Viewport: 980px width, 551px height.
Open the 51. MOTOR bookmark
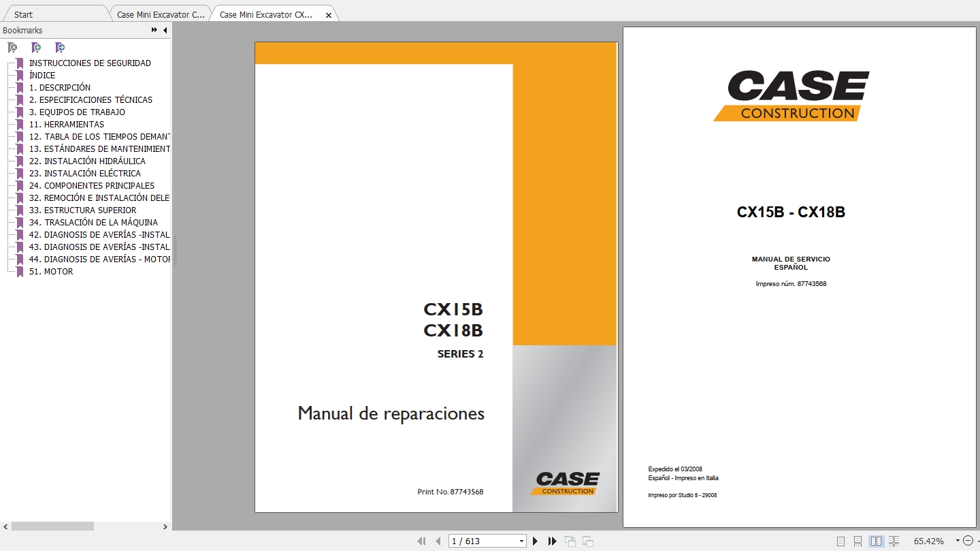[x=51, y=272]
